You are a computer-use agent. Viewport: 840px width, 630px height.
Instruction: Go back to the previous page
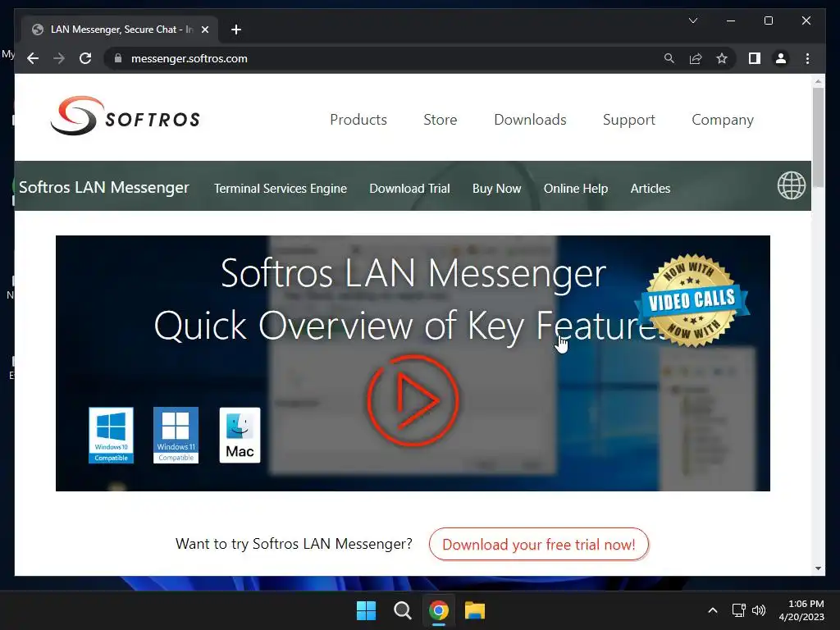coord(33,58)
